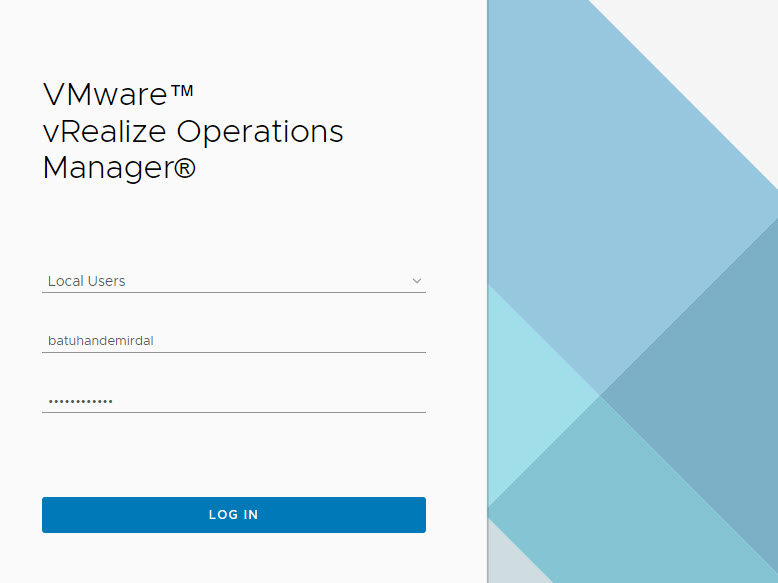Click the underline beneath Local Users selector
Screen dimensions: 778x583
[233, 292]
